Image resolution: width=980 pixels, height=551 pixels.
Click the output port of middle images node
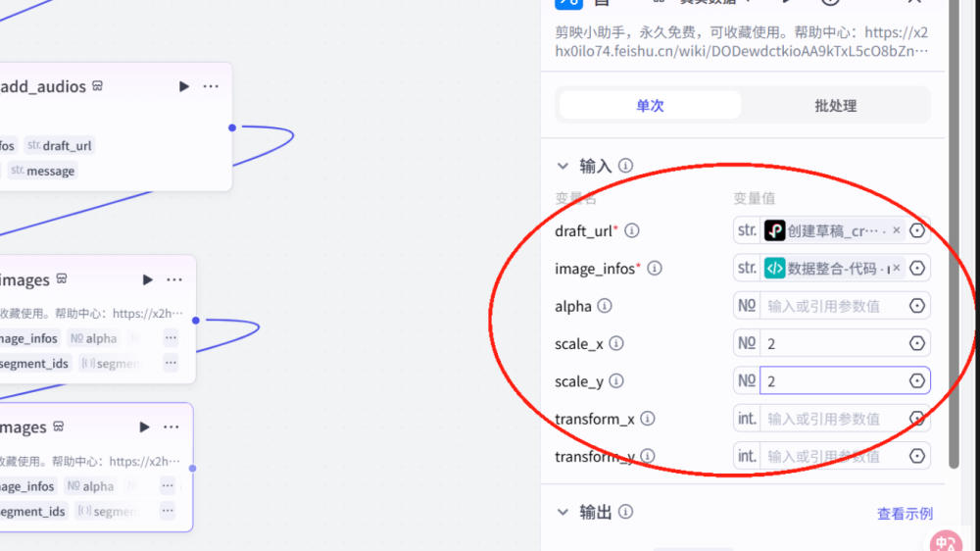tap(196, 321)
